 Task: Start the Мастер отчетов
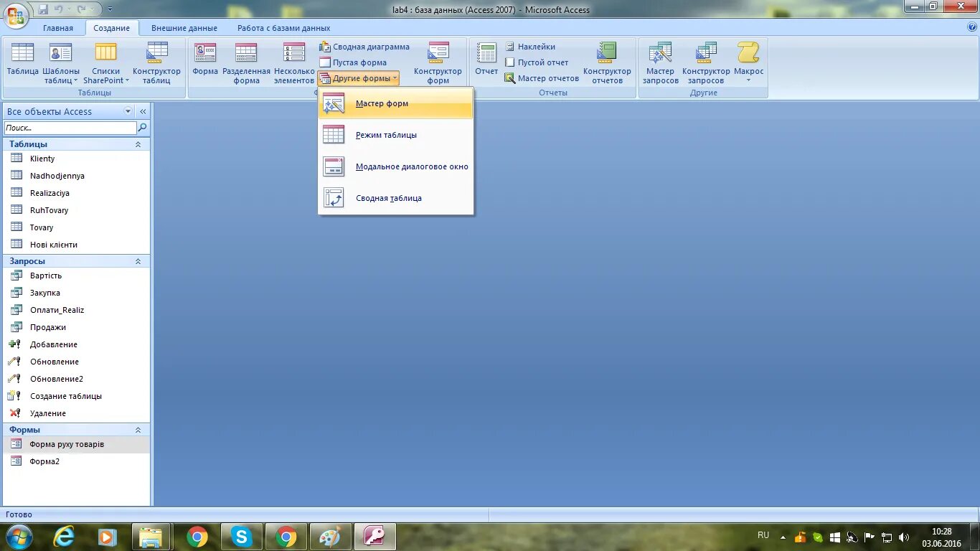542,78
